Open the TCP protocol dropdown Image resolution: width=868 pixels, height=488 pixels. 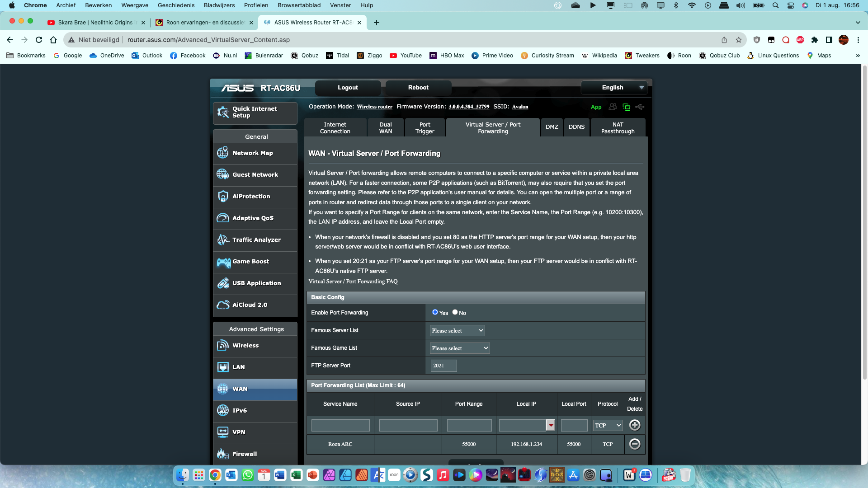(608, 425)
